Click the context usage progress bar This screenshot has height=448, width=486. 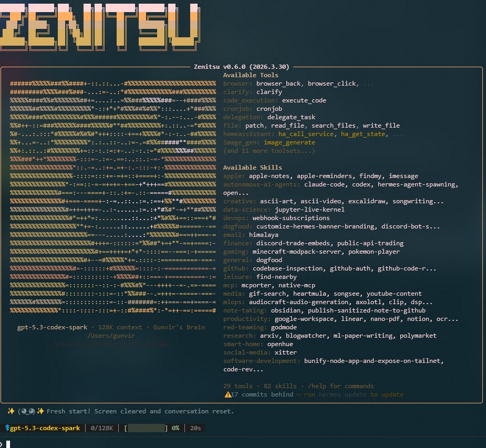(x=146, y=428)
